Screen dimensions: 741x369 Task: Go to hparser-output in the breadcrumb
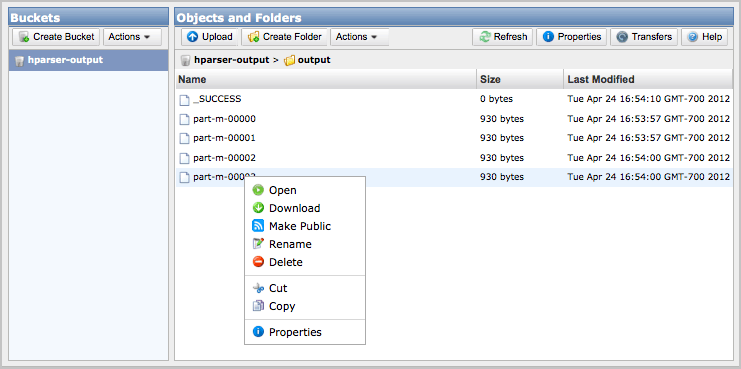[x=232, y=60]
